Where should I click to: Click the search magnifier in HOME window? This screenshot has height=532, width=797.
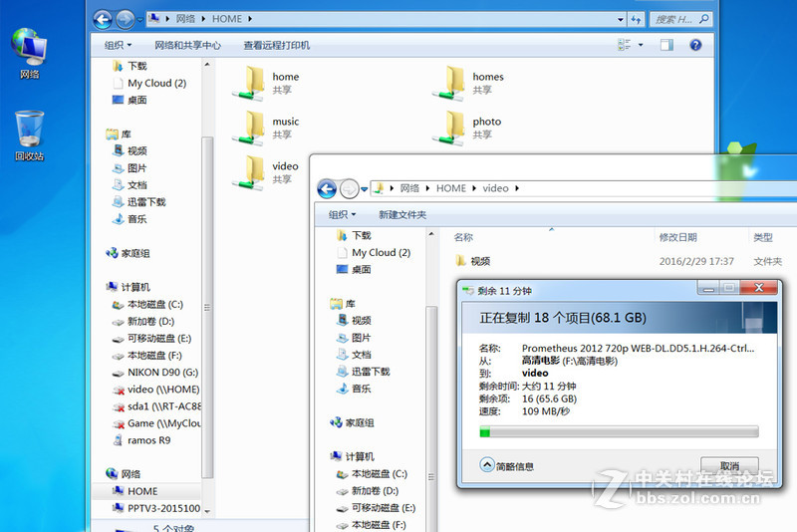pyautogui.click(x=704, y=19)
